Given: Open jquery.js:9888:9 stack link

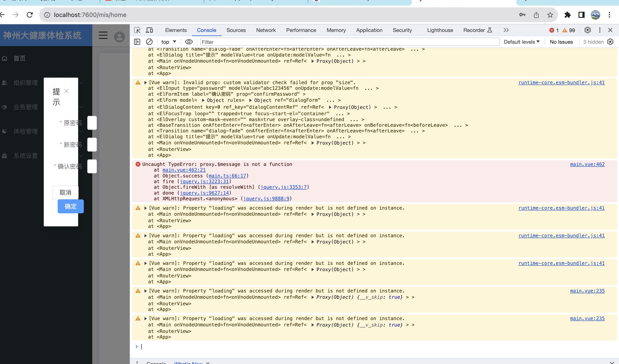Looking at the screenshot, I should coord(266,199).
